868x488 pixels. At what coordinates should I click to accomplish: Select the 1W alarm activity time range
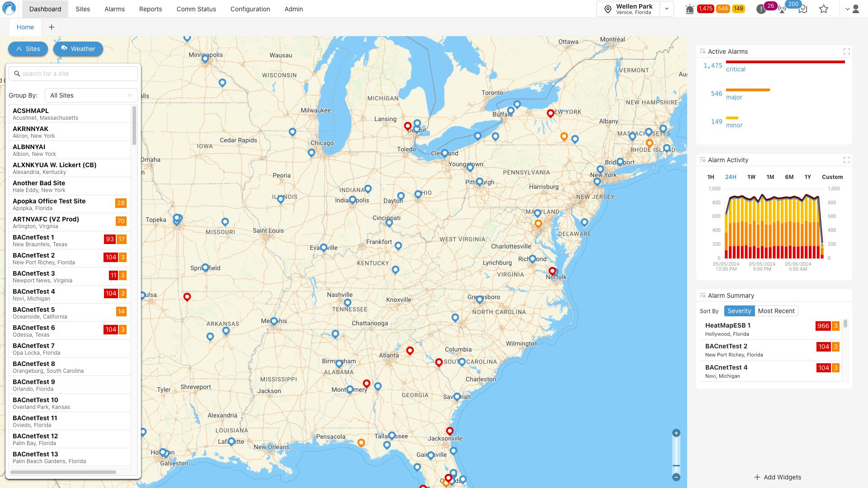(x=751, y=177)
